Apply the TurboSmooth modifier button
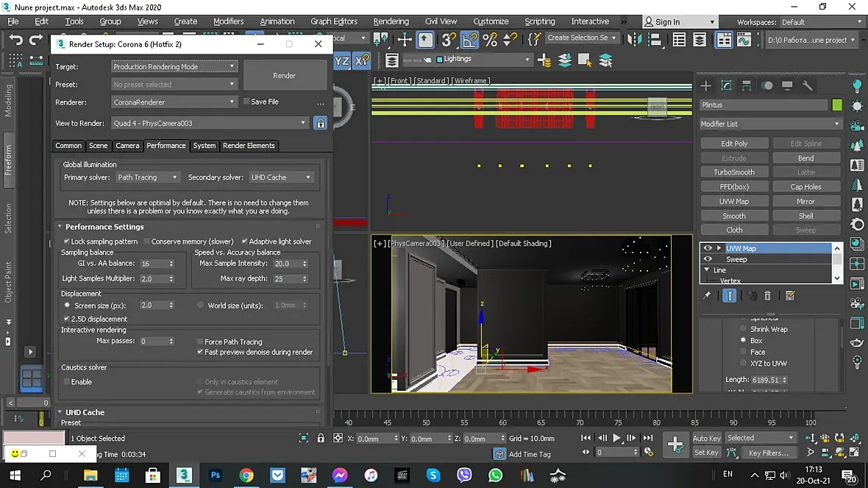The image size is (868, 488). click(733, 172)
